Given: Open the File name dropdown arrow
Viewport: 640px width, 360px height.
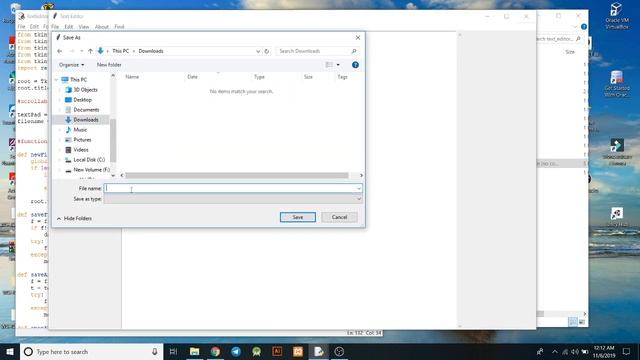Looking at the screenshot, I should pyautogui.click(x=359, y=188).
